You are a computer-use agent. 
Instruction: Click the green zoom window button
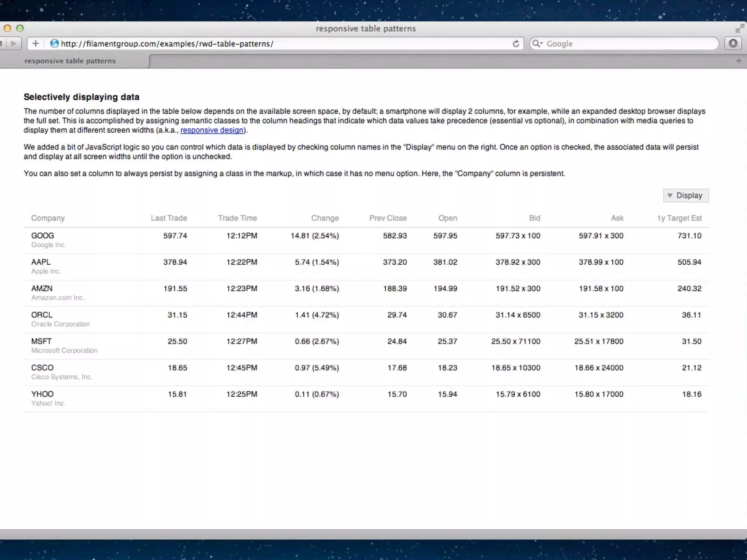coord(20,28)
